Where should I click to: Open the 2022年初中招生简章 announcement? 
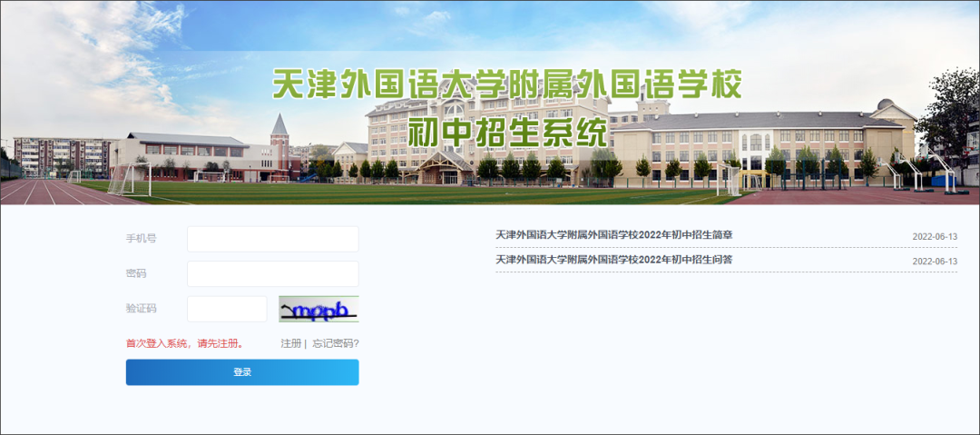613,235
